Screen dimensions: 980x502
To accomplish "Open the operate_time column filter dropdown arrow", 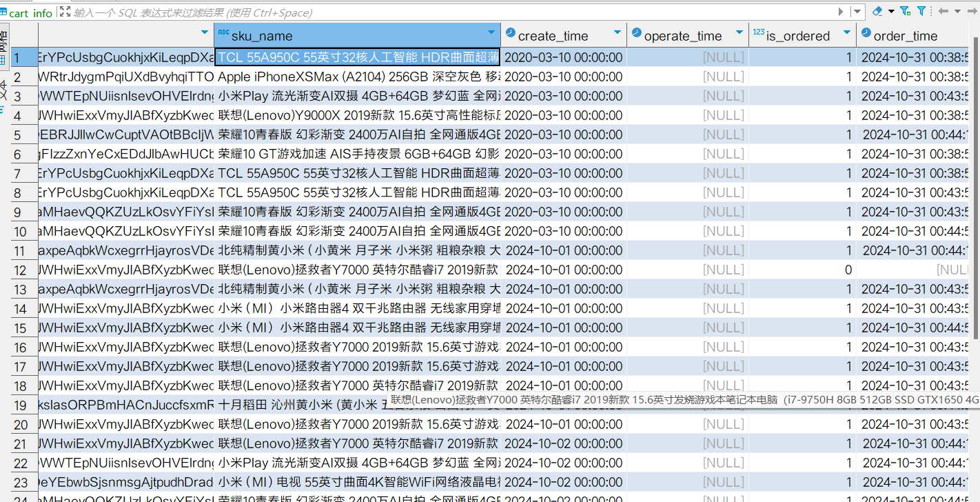I will (739, 32).
